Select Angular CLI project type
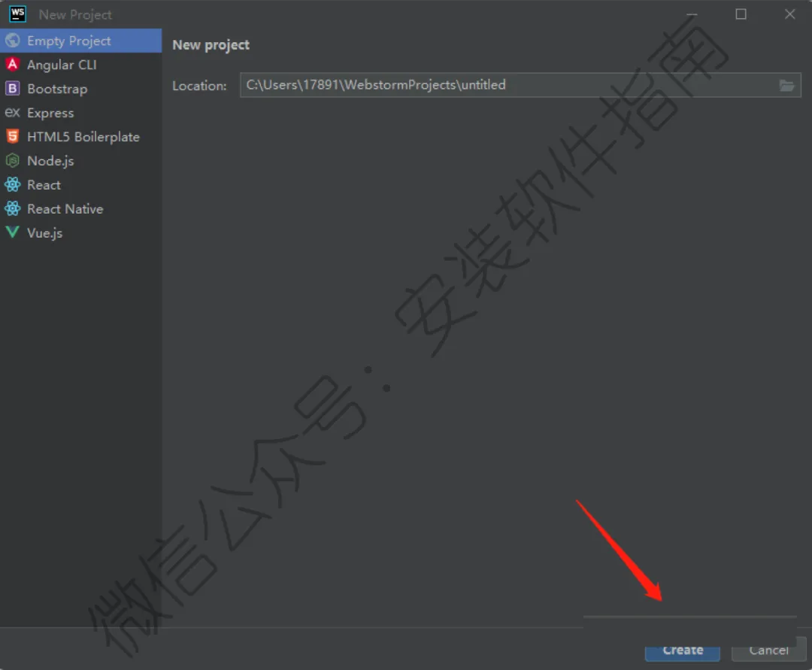812x670 pixels. click(80, 65)
